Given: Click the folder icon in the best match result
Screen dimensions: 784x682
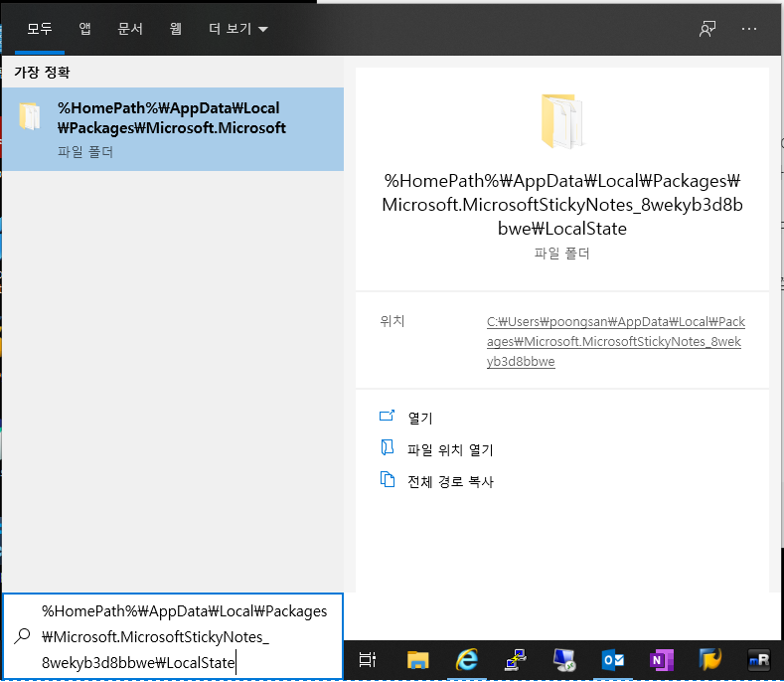Looking at the screenshot, I should (30, 116).
